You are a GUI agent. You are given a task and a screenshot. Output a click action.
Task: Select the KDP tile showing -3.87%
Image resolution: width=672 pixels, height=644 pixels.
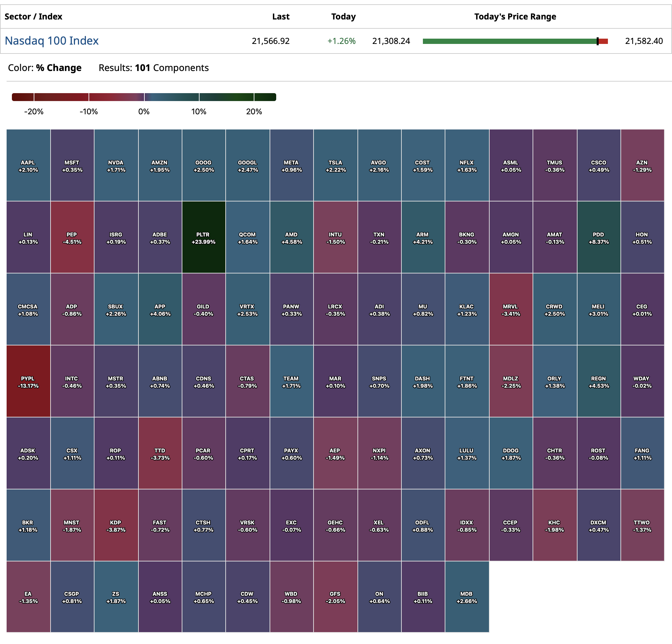(116, 525)
